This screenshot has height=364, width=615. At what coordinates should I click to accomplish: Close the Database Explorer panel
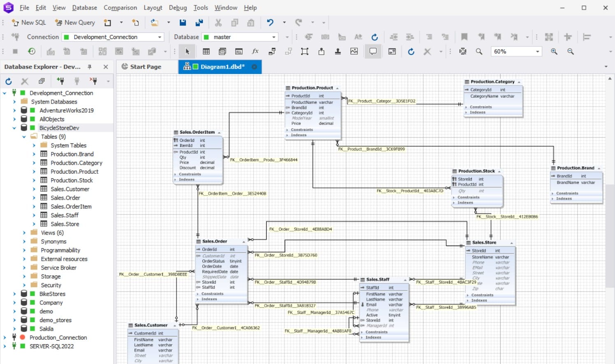click(x=106, y=67)
